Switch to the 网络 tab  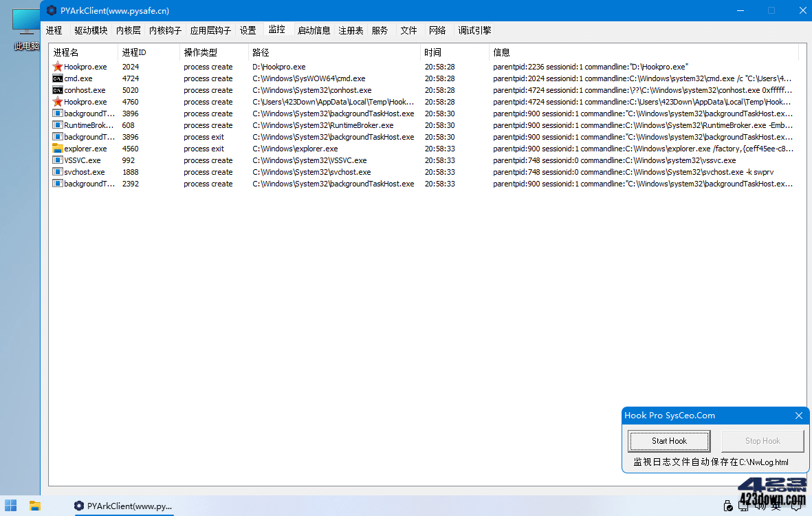[437, 30]
